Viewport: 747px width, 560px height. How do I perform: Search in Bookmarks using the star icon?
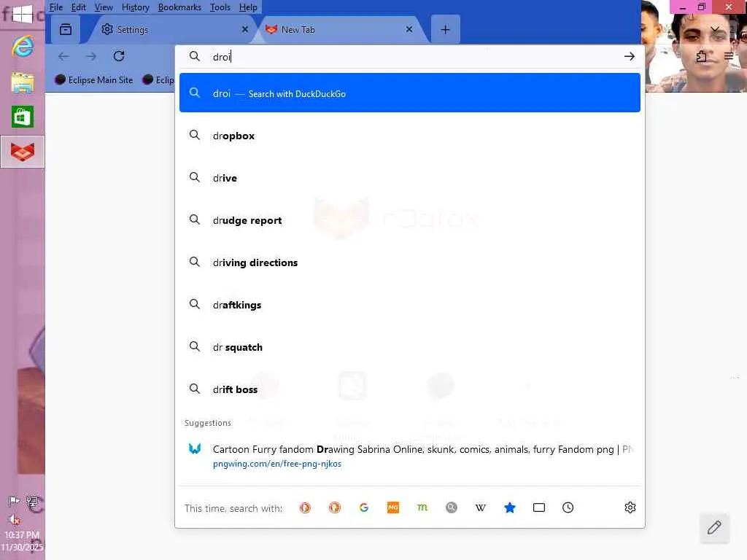510,507
